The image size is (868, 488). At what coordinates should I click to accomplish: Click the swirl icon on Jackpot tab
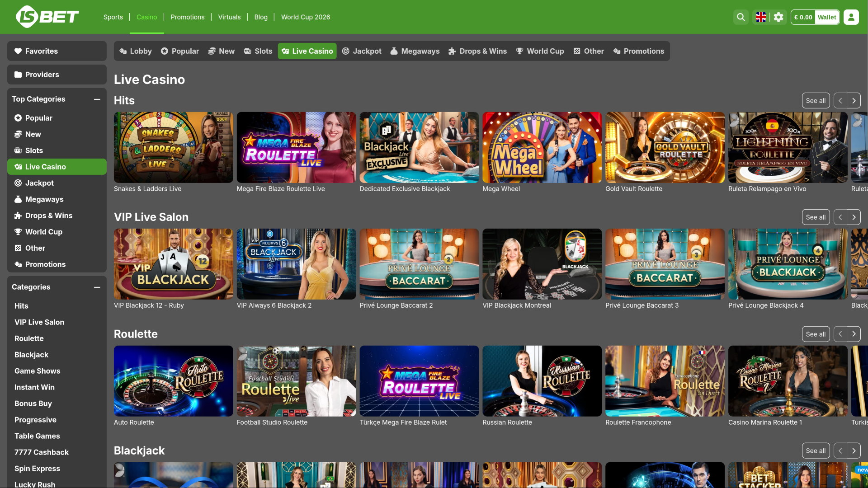346,51
